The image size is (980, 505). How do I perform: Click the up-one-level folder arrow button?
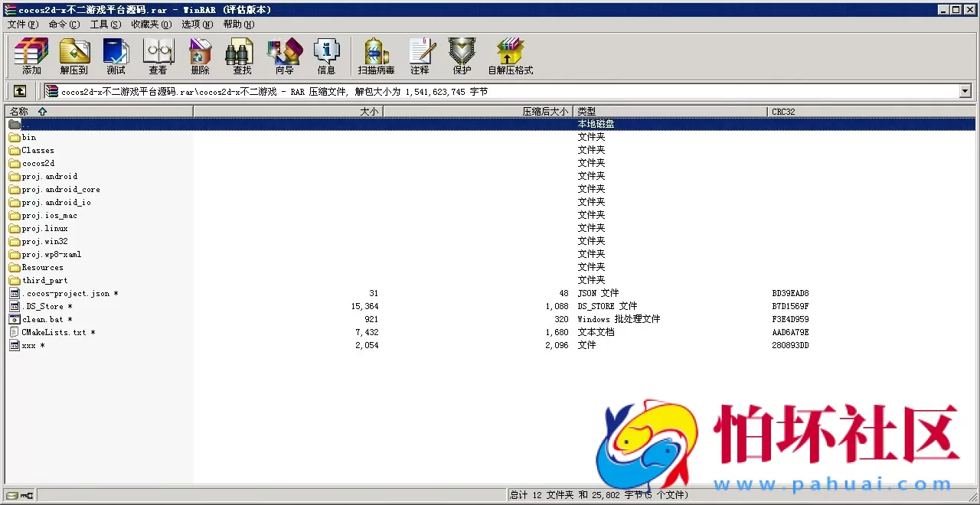pos(19,91)
